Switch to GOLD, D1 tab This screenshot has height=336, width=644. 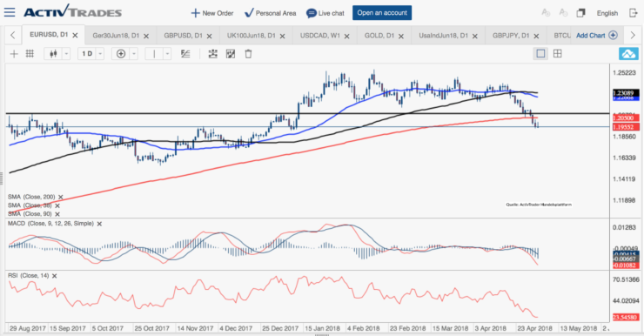click(379, 36)
